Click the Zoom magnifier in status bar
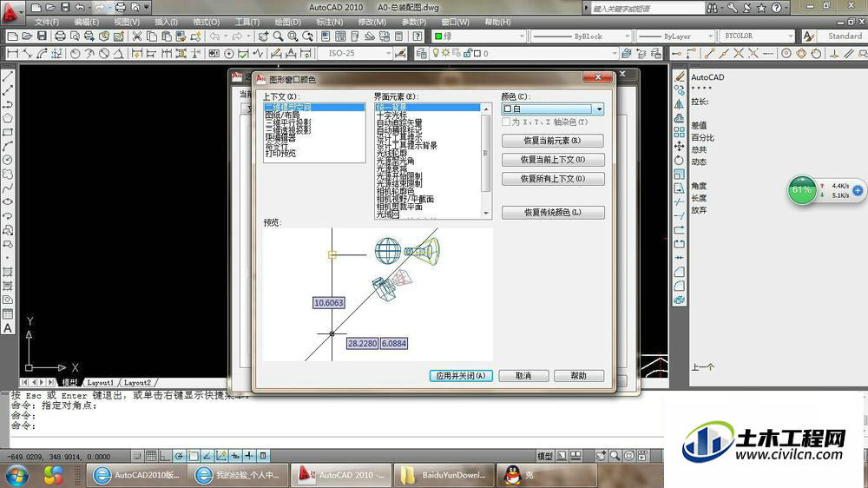868x488 pixels. coord(615,456)
